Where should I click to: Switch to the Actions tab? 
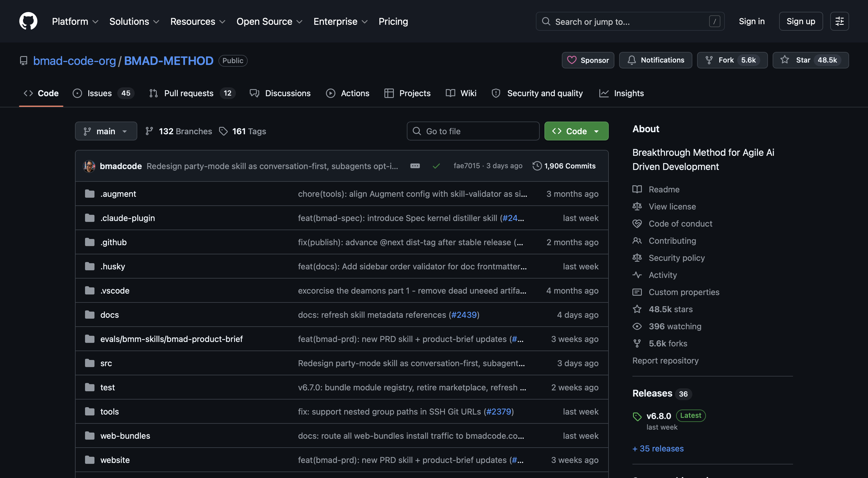click(x=348, y=93)
